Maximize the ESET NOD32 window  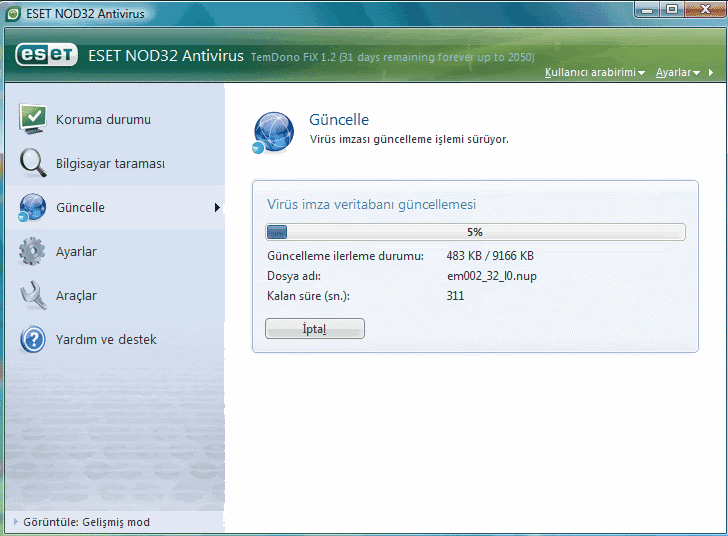(x=671, y=9)
